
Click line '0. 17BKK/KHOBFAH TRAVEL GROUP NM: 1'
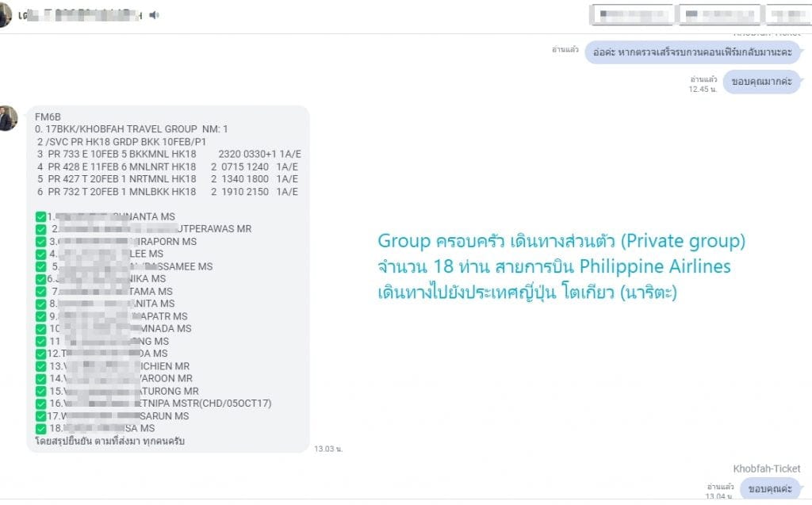131,129
